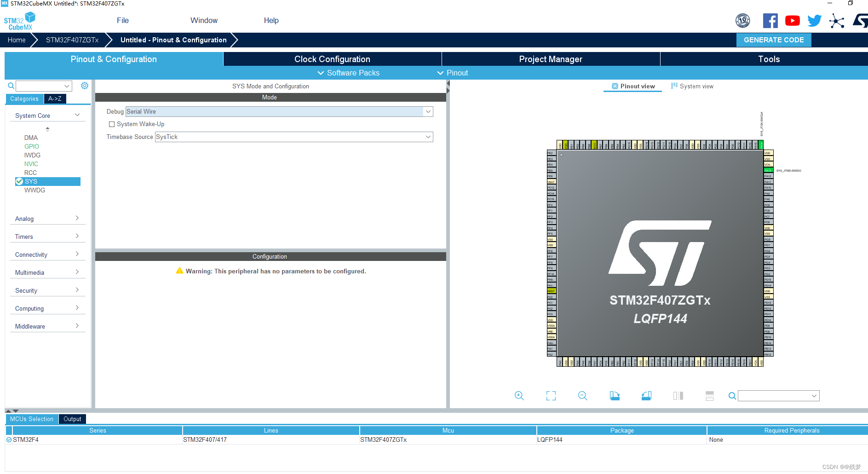This screenshot has width=868, height=474.
Task: Select GPIO in the System Core list
Action: tap(31, 146)
